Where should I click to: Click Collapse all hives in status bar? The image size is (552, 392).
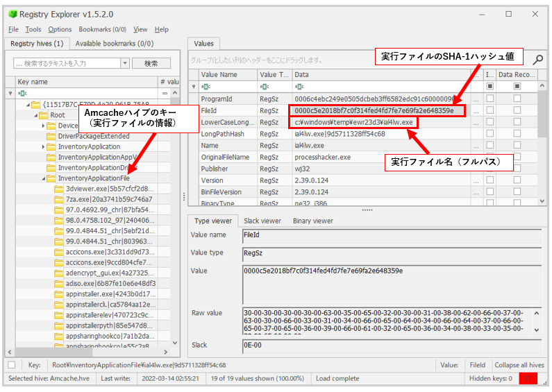click(x=519, y=365)
